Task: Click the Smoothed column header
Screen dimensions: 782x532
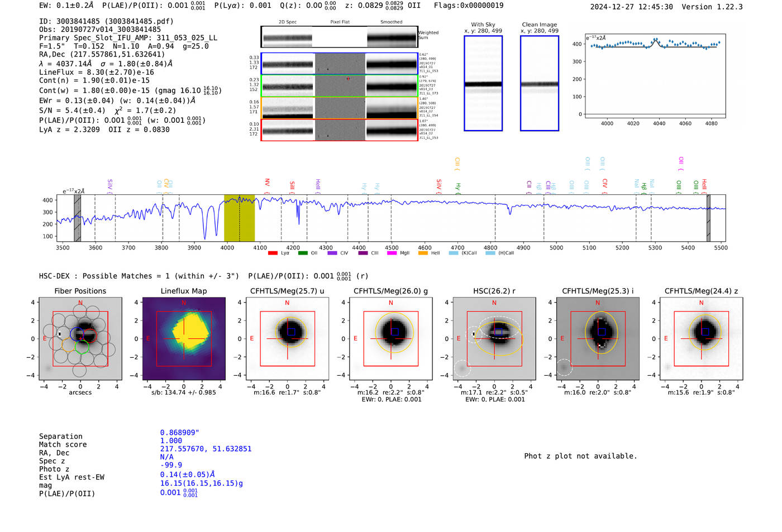Action: click(x=391, y=22)
